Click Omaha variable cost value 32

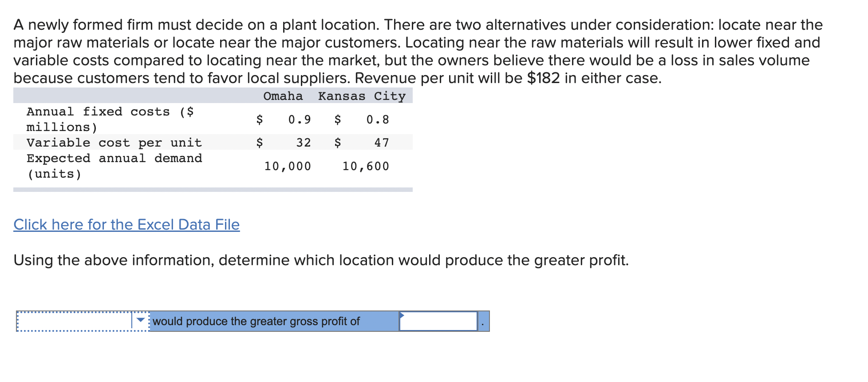coord(304,143)
